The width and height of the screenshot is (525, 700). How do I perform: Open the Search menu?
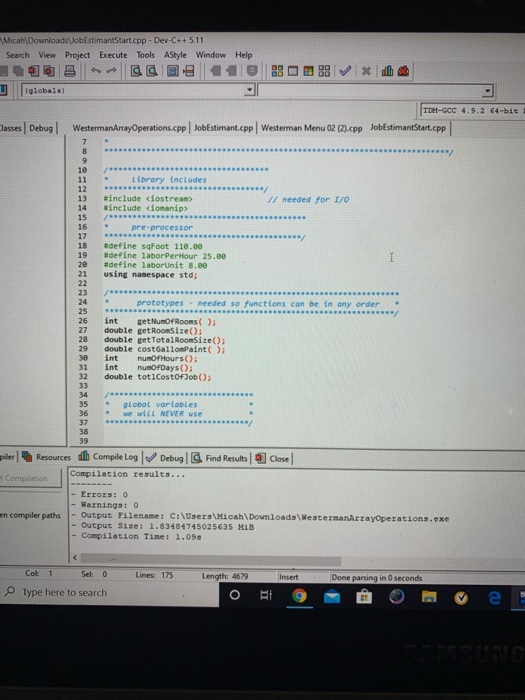(x=17, y=55)
